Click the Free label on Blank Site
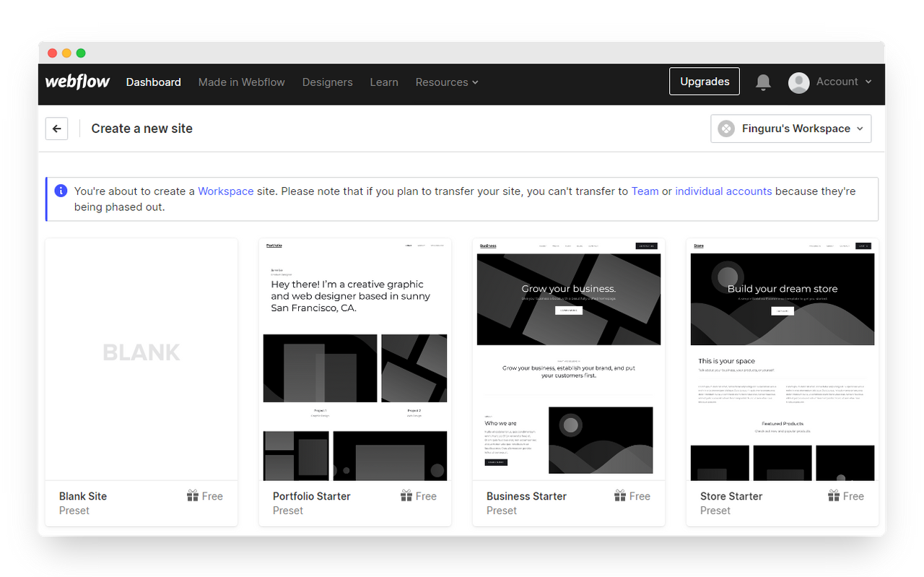The image size is (924, 577). [x=212, y=496]
